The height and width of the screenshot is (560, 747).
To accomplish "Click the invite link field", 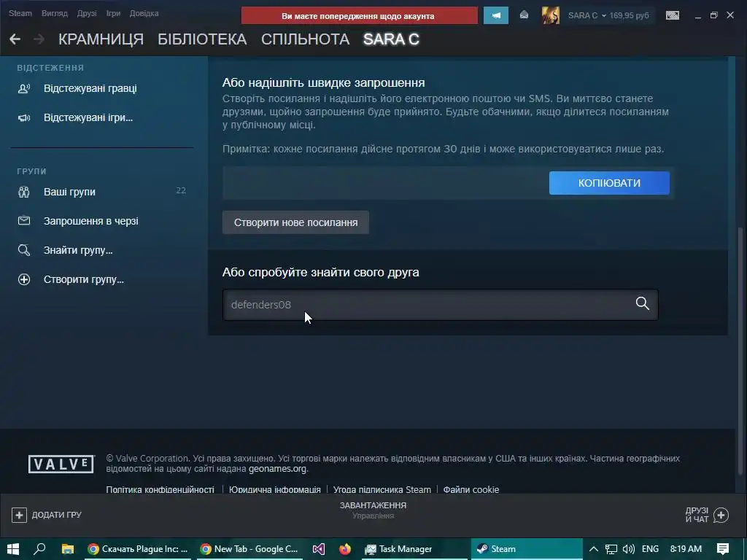I will [x=385, y=183].
